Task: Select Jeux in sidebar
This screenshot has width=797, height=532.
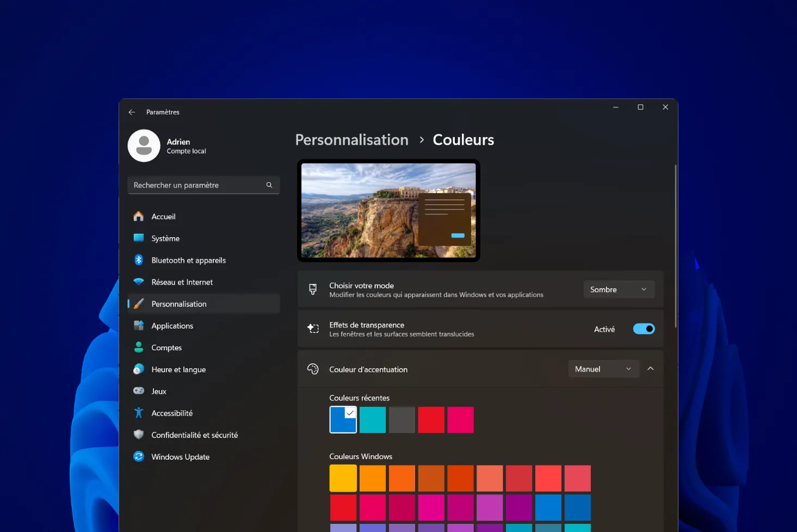Action: [203, 391]
